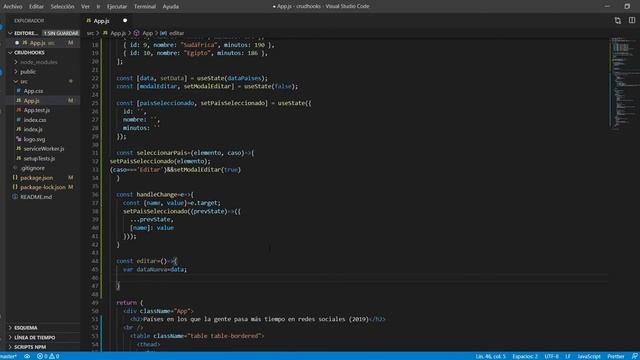Viewport: 640px width, 360px height.
Task: Click the editar breadcrumb symbol
Action: tap(176, 33)
